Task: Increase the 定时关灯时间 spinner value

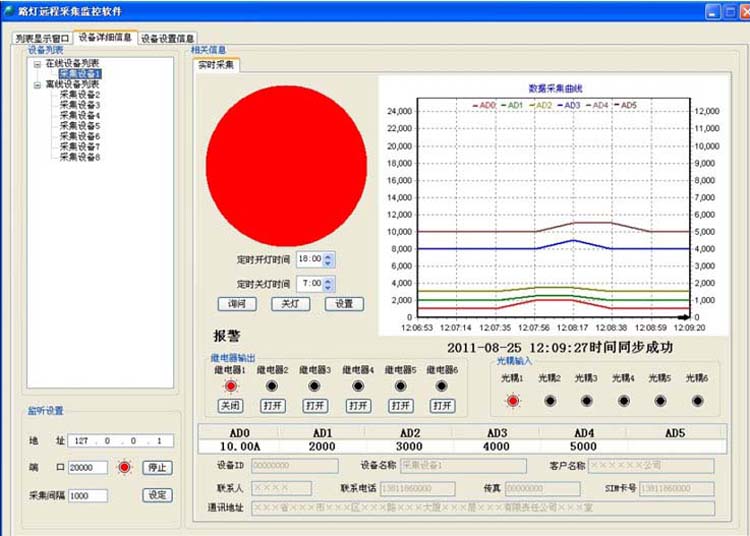Action: coord(328,280)
